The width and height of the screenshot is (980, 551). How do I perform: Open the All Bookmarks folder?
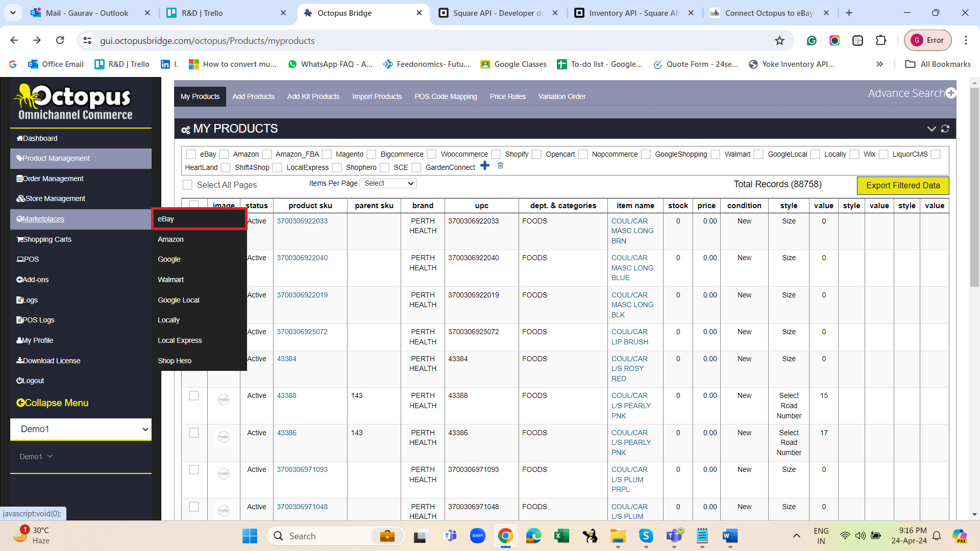pyautogui.click(x=938, y=64)
